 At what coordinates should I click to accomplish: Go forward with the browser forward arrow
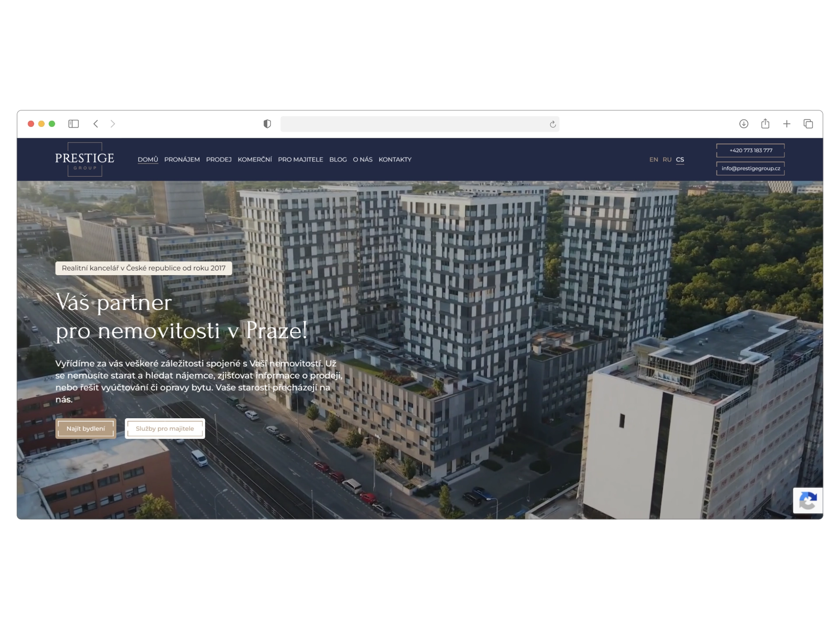(113, 124)
